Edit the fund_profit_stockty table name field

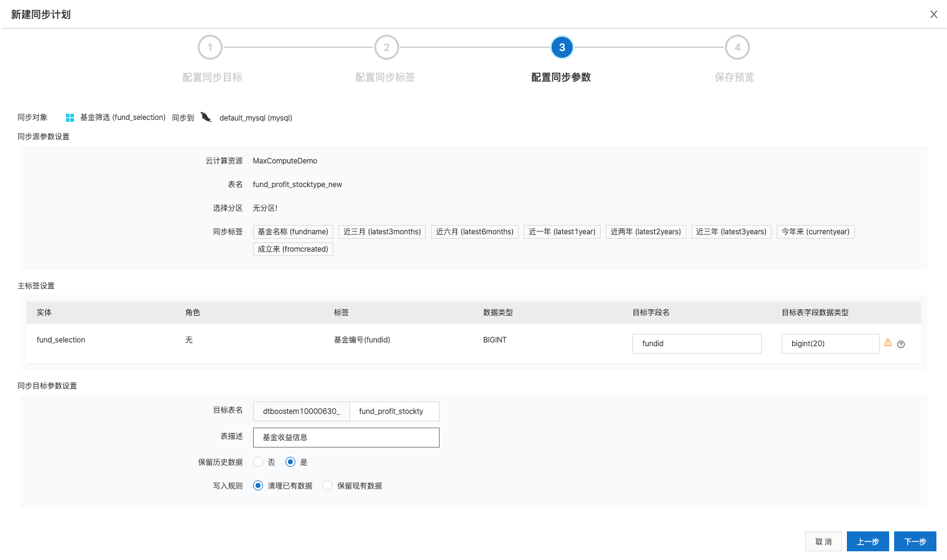[394, 411]
